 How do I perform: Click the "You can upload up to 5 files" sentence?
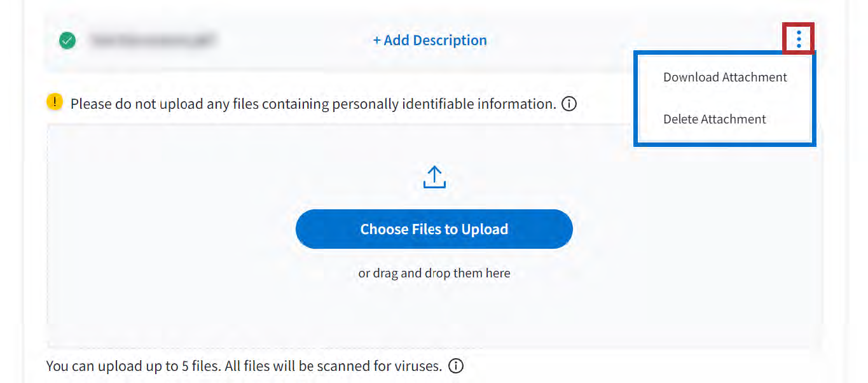[133, 366]
